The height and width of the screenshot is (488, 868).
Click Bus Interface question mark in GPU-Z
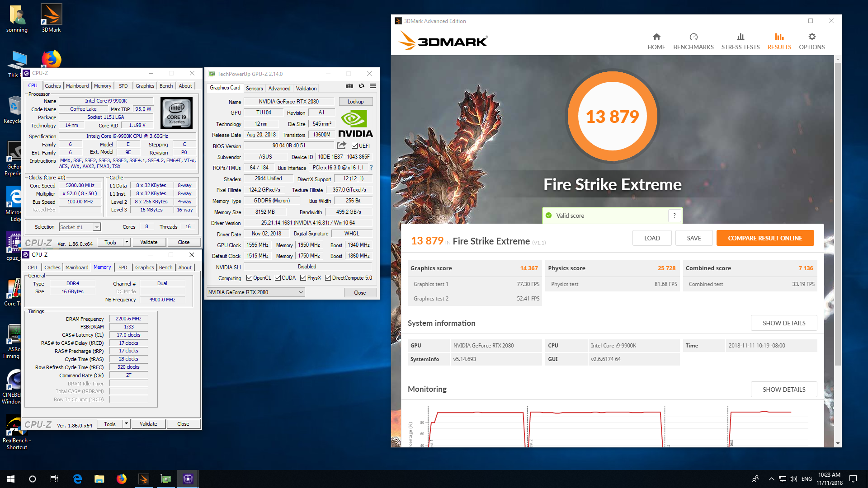371,168
